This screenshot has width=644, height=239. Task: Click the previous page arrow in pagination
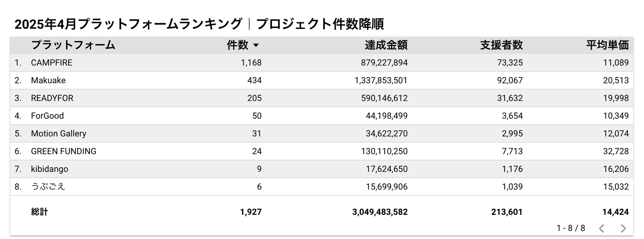601,228
